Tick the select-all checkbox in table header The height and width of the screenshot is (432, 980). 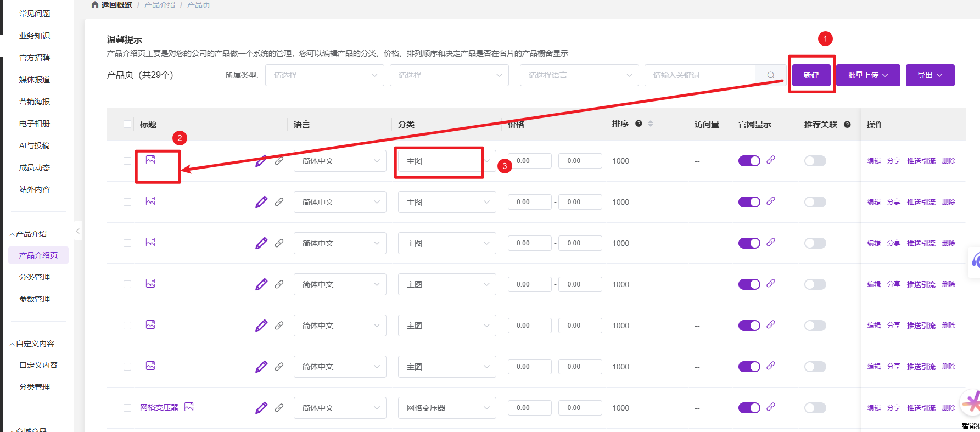pyautogui.click(x=127, y=125)
